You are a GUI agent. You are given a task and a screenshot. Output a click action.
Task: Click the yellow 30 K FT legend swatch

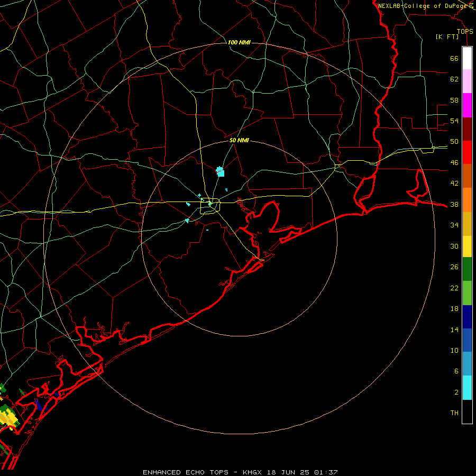[467, 246]
